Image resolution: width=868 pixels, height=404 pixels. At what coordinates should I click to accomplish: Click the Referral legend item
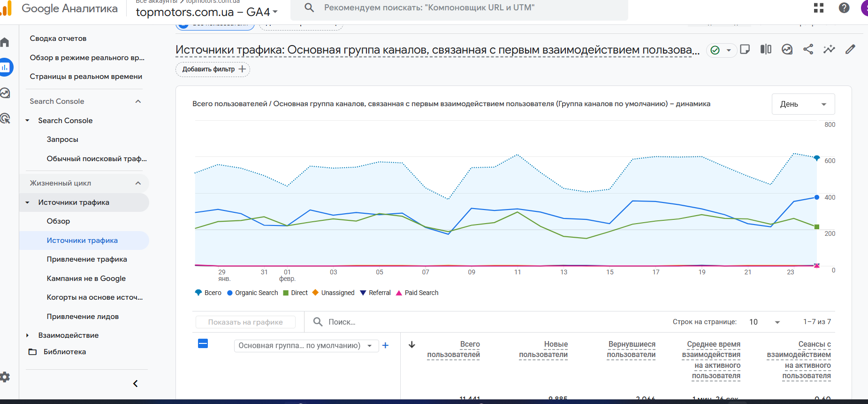click(x=375, y=293)
